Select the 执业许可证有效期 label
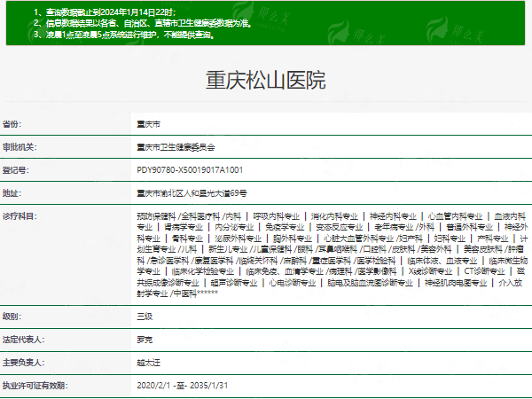Image resolution: width=532 pixels, height=399 pixels. tap(35, 386)
